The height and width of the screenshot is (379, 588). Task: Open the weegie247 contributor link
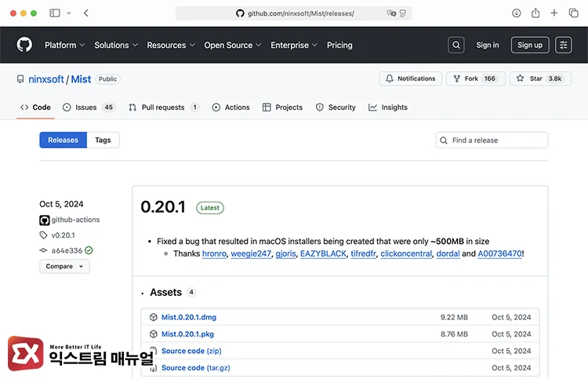(x=251, y=253)
